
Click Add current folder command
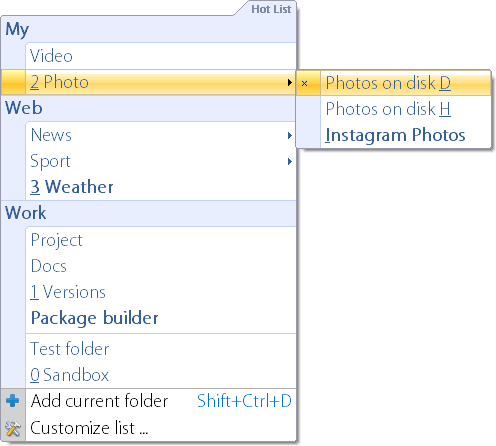tap(149, 401)
